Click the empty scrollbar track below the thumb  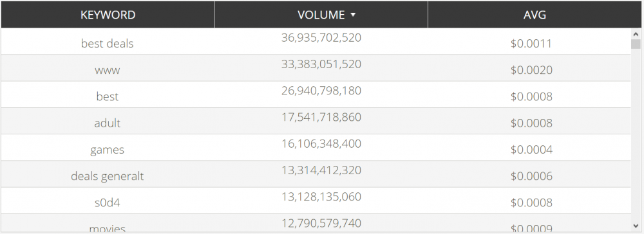(x=636, y=135)
